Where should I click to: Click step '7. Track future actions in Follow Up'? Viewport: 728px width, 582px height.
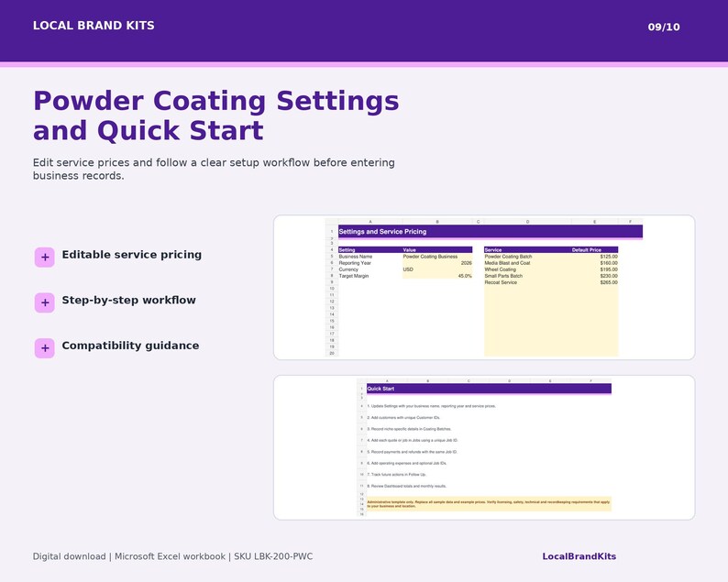396,475
